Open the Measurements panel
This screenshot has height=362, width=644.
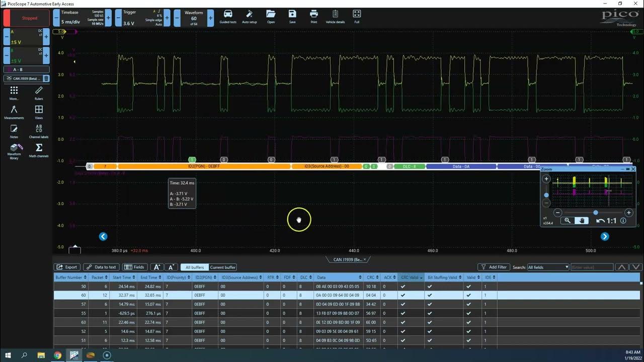pos(14,112)
